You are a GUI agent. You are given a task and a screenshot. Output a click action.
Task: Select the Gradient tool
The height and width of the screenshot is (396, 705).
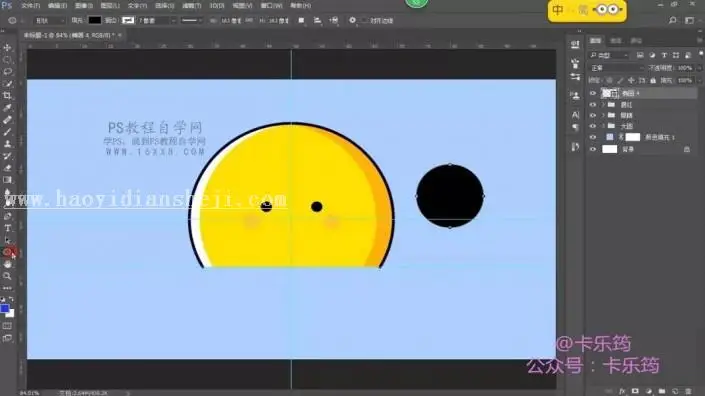click(x=7, y=180)
